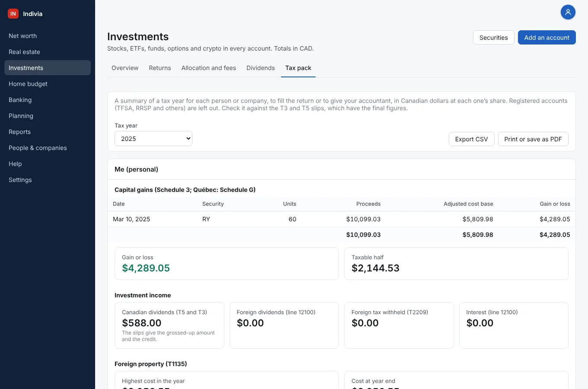Click the Adjusted cost base header

click(468, 204)
